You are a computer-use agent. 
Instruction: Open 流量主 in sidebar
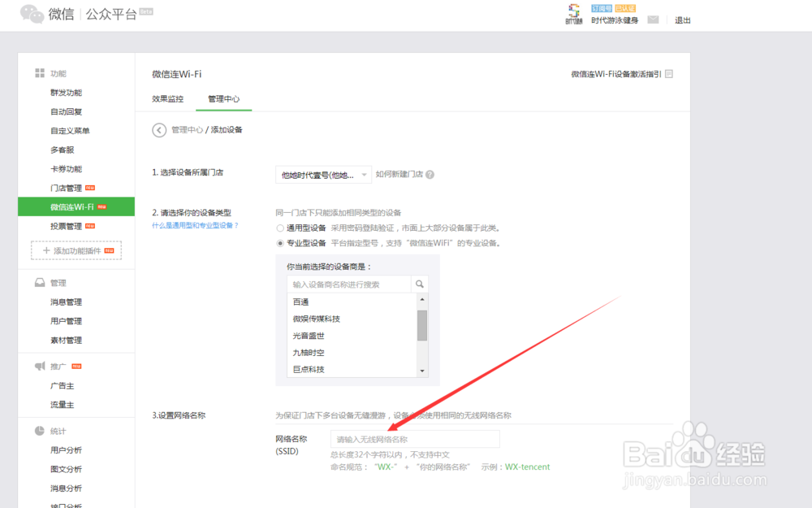point(63,405)
